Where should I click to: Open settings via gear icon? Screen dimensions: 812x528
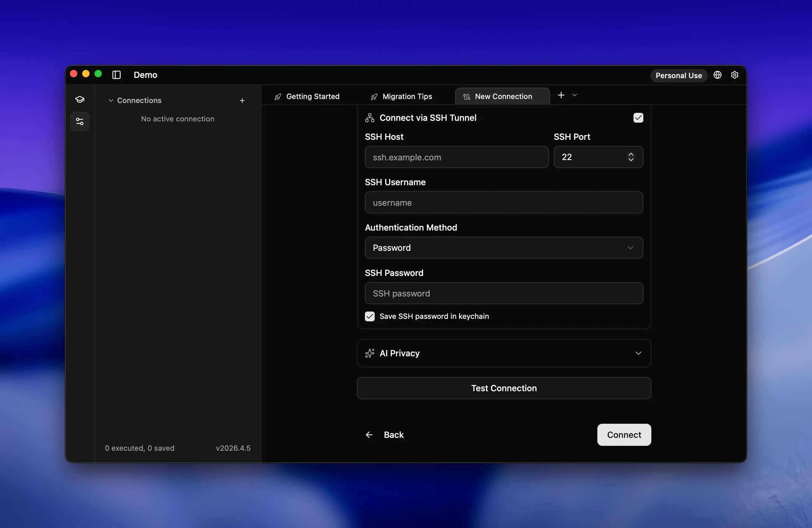734,75
